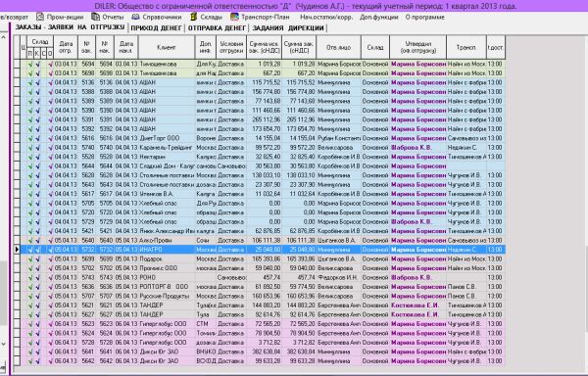This screenshot has height=376, width=588.
Task: Select client cell Алко-Профи
Action: point(167,241)
